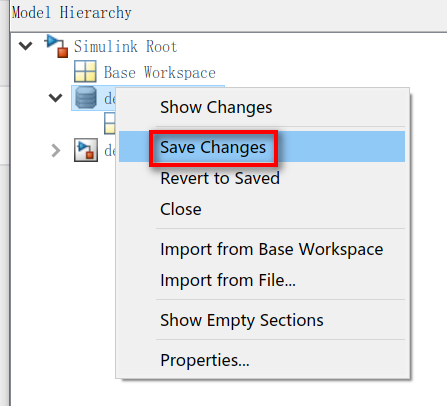Collapse the data dictionary node chevron
The width and height of the screenshot is (447, 406).
pyautogui.click(x=55, y=97)
